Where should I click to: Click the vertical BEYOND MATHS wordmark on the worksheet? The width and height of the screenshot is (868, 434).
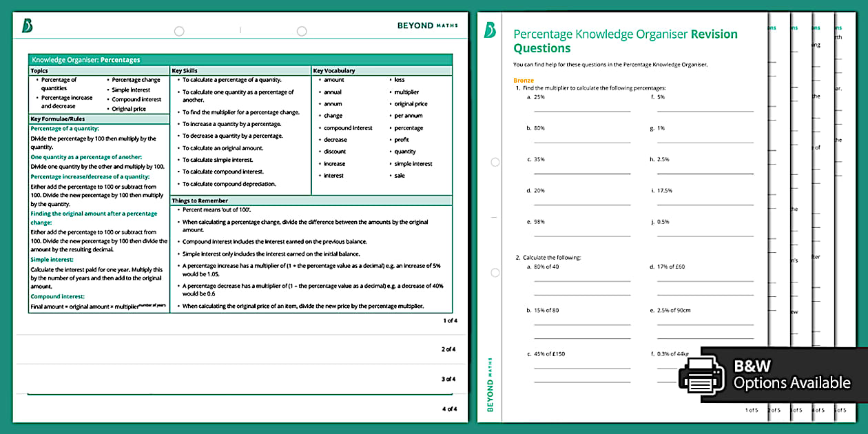[490, 384]
